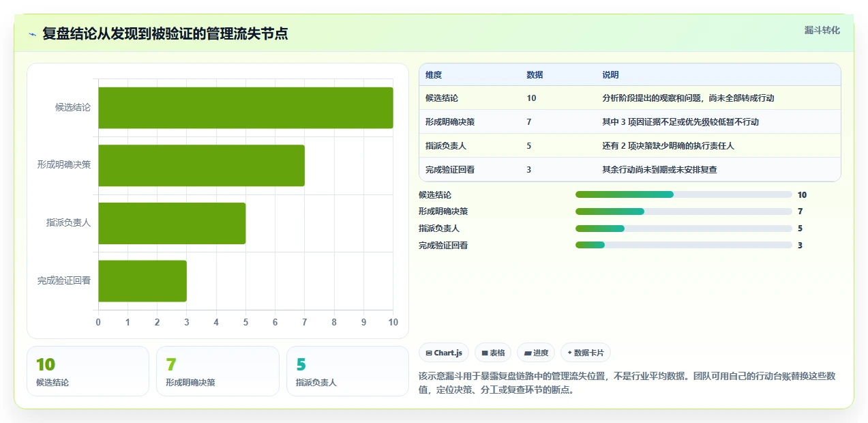Viewport: 868px width, 423px height.
Task: Click the 形成明确决策 chart bar
Action: point(201,165)
